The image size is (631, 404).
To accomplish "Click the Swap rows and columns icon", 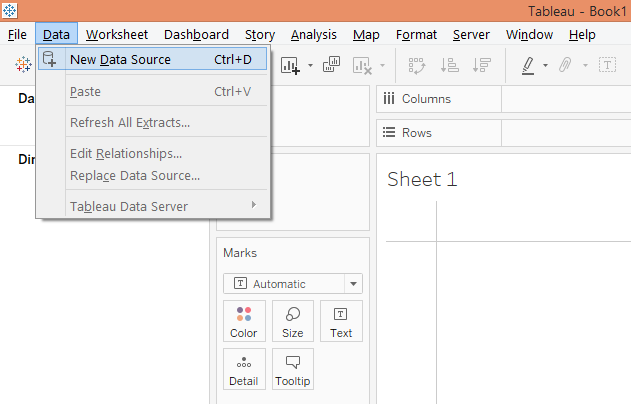I will coord(417,65).
